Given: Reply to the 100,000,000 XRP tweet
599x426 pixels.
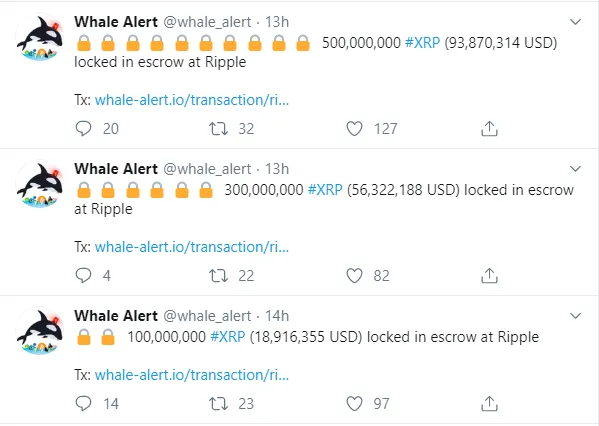Looking at the screenshot, I should (83, 403).
